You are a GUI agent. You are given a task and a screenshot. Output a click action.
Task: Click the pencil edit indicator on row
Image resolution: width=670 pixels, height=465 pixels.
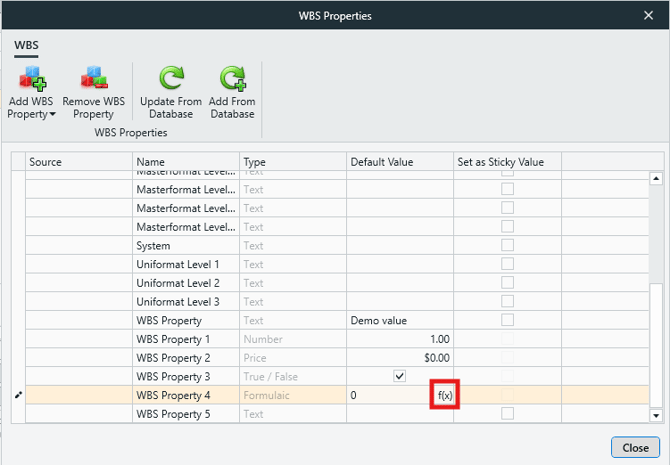tap(17, 395)
